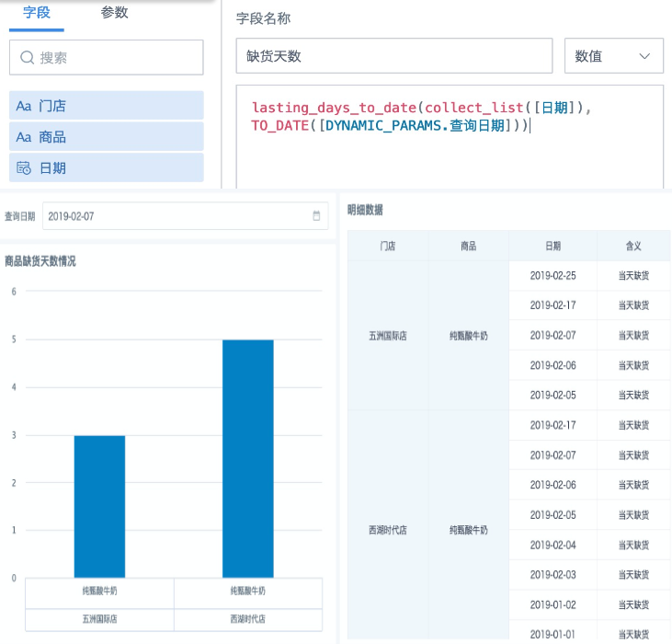Click the 2019-02-04 date cell
672x644 pixels.
552,545
